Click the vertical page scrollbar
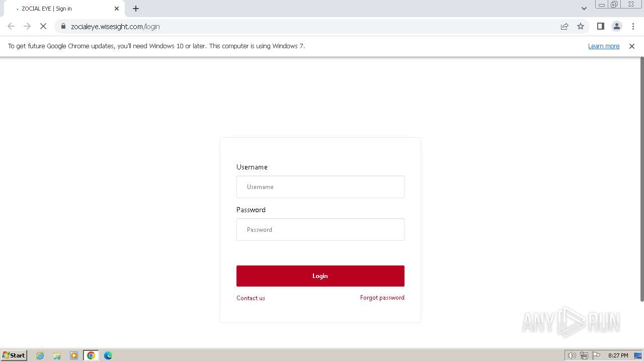This screenshot has width=644, height=362. pyautogui.click(x=641, y=179)
